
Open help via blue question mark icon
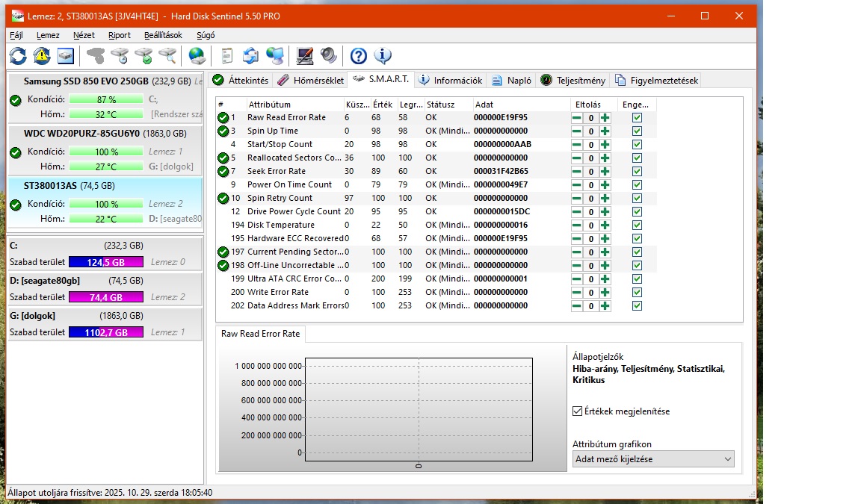(x=359, y=56)
